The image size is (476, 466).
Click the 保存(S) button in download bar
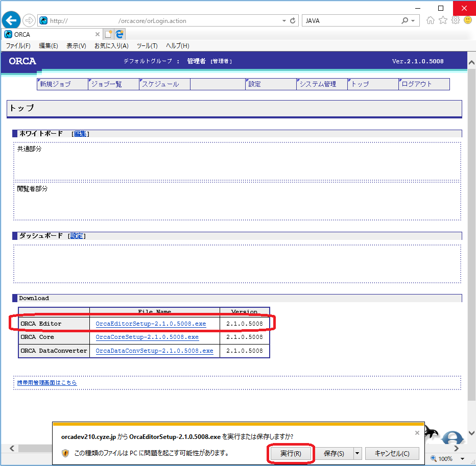[x=334, y=453]
